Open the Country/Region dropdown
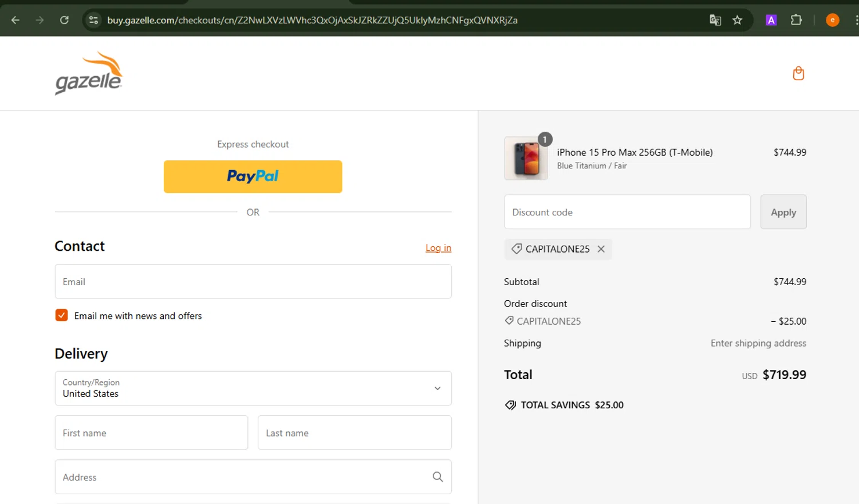Image resolution: width=859 pixels, height=504 pixels. tap(253, 388)
